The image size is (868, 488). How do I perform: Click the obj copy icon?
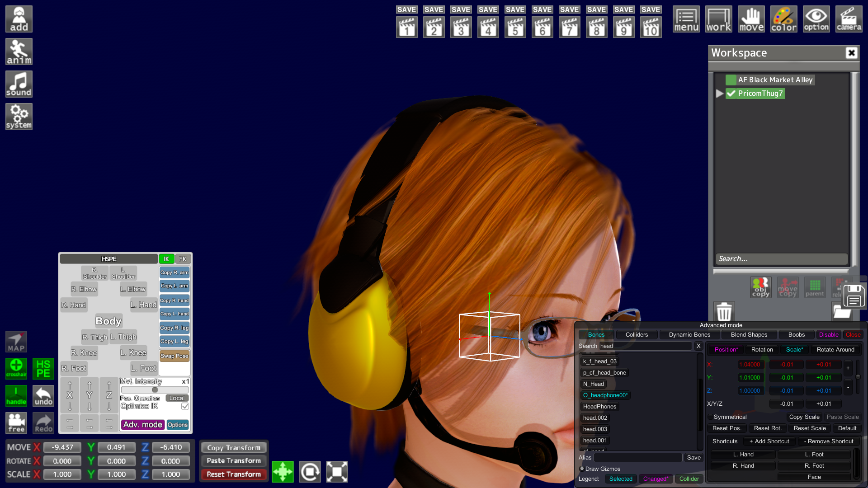760,287
